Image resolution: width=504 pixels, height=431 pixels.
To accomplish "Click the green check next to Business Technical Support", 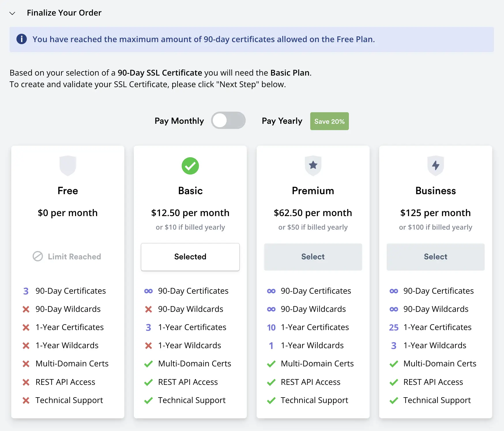I will (393, 400).
